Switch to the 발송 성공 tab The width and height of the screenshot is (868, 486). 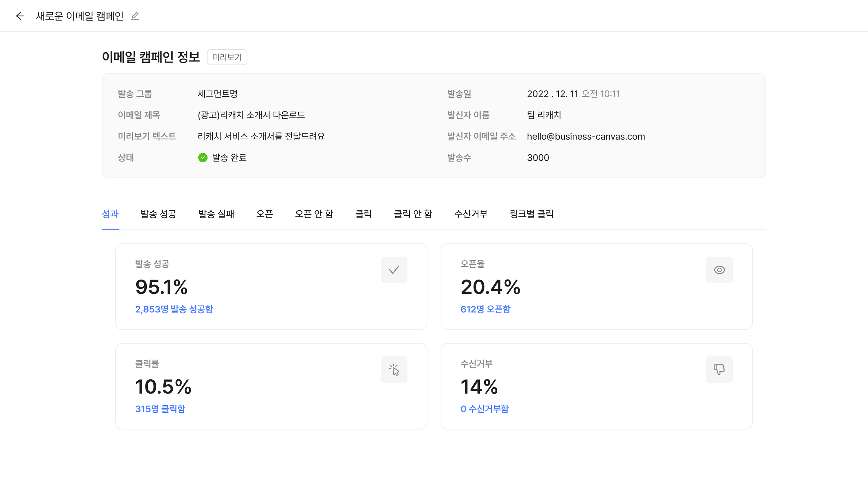click(x=158, y=214)
